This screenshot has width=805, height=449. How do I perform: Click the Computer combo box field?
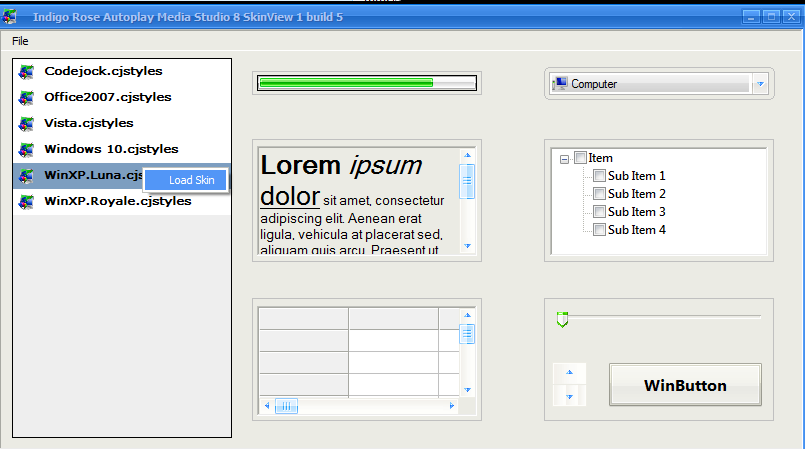[x=659, y=84]
